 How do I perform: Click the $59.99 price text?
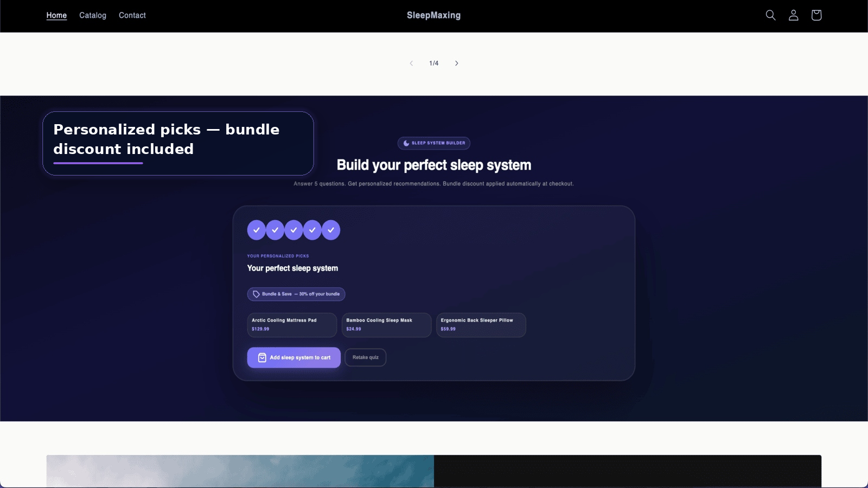[x=448, y=329]
